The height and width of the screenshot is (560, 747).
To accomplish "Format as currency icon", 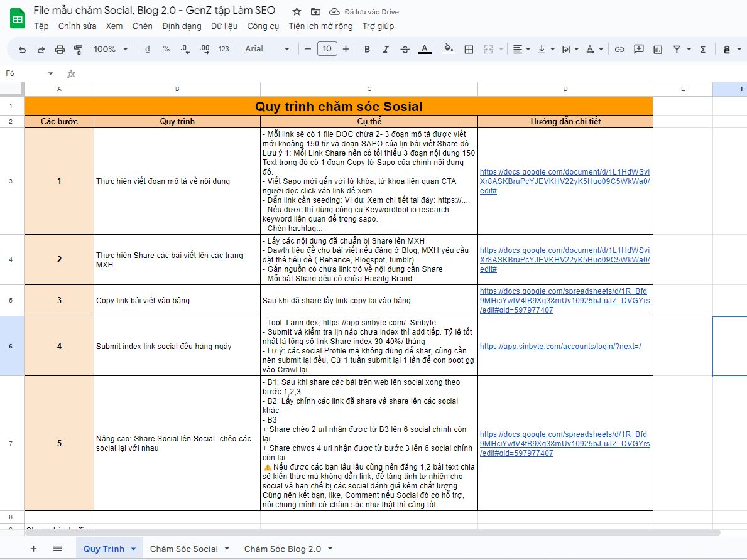I will (x=147, y=49).
